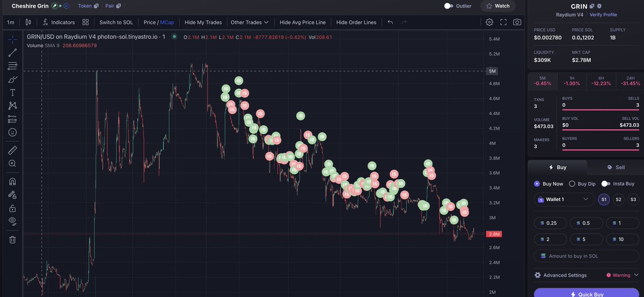Open chart settings gear

point(489,23)
